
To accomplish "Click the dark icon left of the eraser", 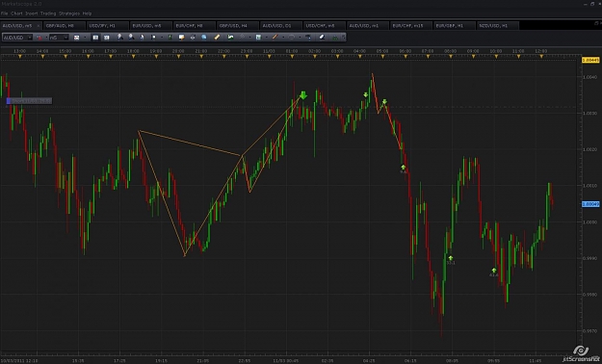I will coord(308,38).
